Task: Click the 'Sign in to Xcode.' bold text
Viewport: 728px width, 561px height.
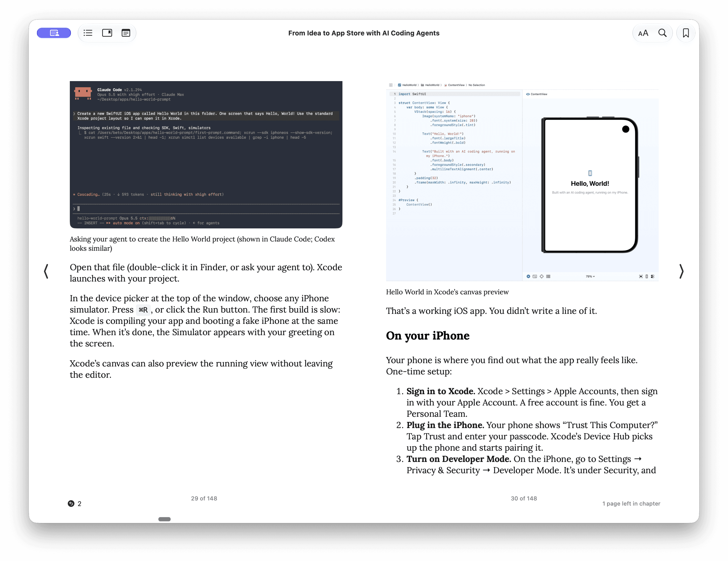Action: pos(441,391)
